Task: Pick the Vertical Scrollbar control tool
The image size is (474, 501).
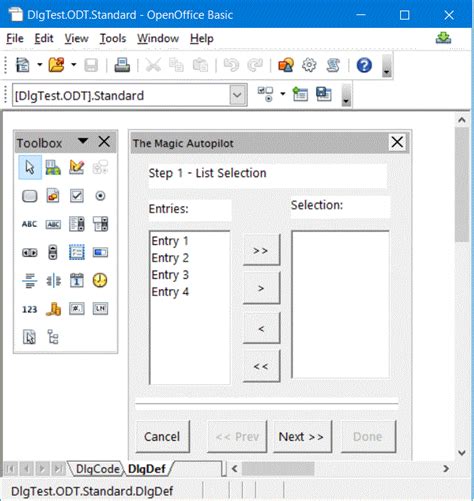Action: point(53,252)
